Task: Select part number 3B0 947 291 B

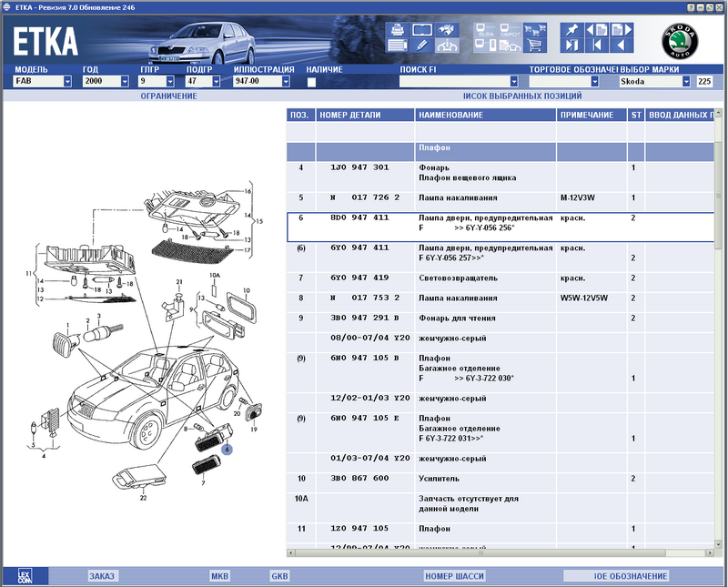Action: tap(365, 318)
